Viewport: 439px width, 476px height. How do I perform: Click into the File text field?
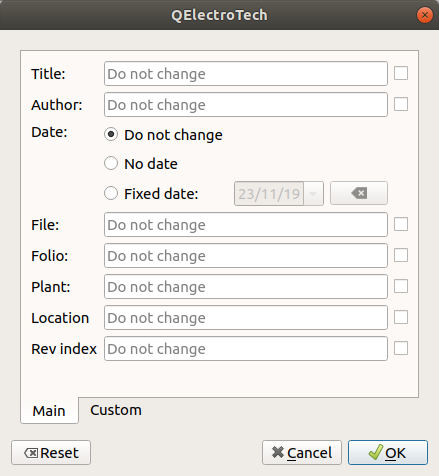point(246,225)
